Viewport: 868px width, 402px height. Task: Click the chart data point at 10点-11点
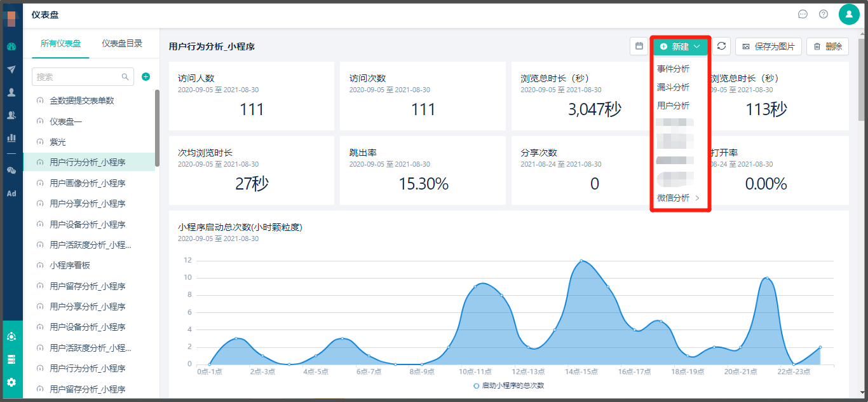pos(475,286)
